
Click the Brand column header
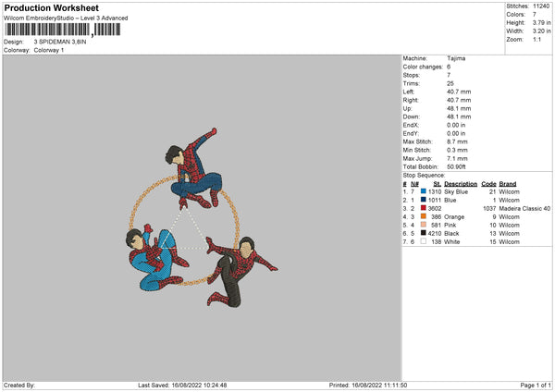pos(508,184)
